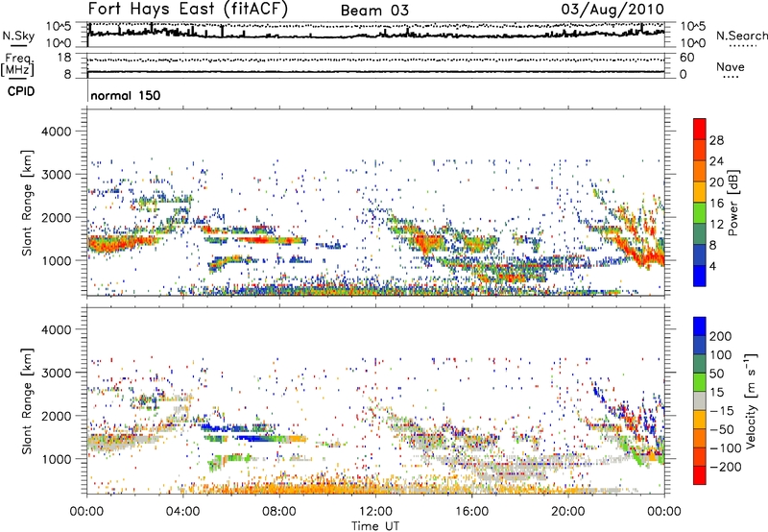
Task: Click the '12:00' time axis label
Action: pos(375,512)
